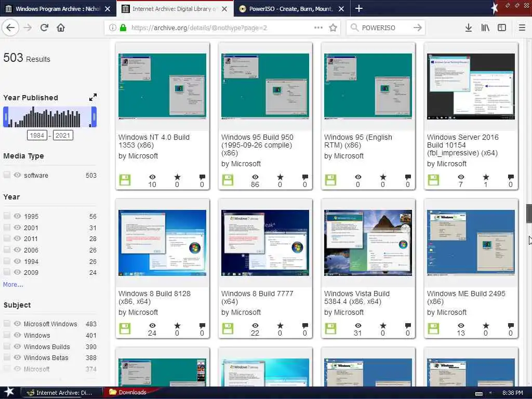Click software floppy icon for Windows NT 4.0 Build 1353
Screen dimensions: 532x399
pyautogui.click(x=125, y=180)
